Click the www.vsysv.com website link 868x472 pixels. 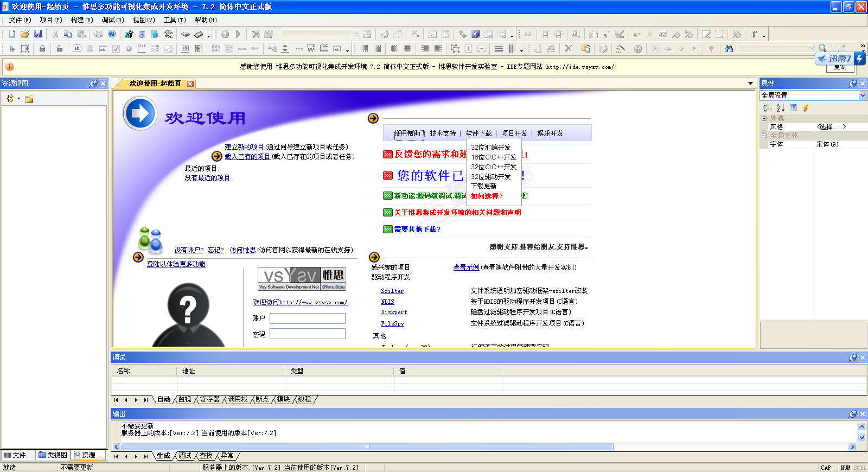pos(300,303)
